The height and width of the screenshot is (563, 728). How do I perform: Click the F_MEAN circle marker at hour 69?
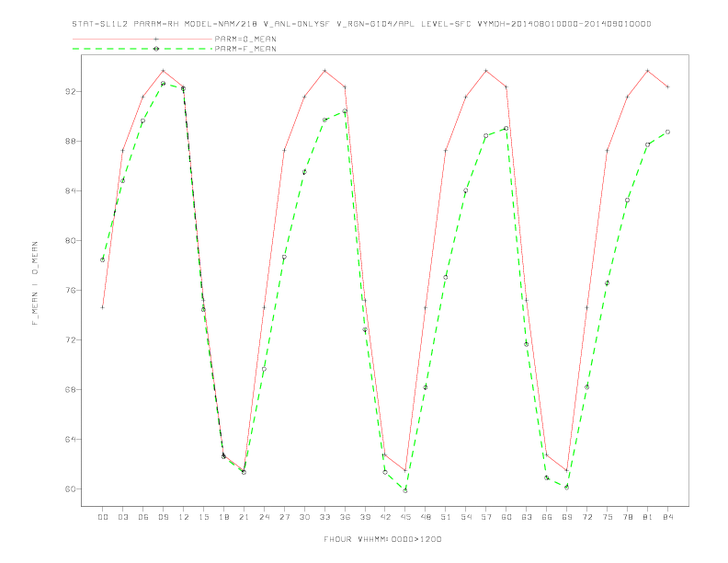(x=567, y=488)
